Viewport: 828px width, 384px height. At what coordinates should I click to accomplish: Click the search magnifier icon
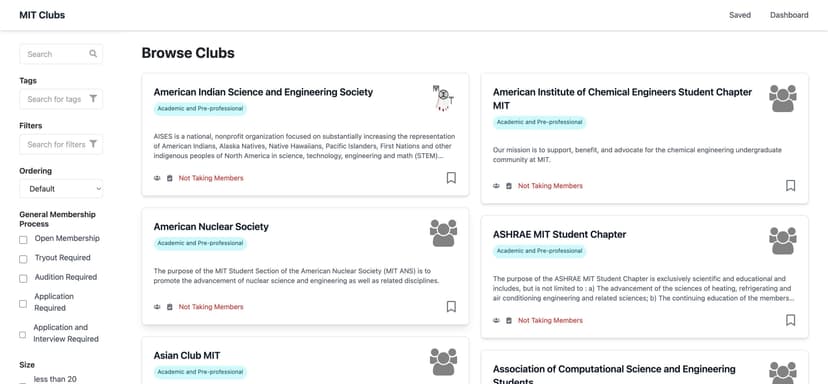93,54
